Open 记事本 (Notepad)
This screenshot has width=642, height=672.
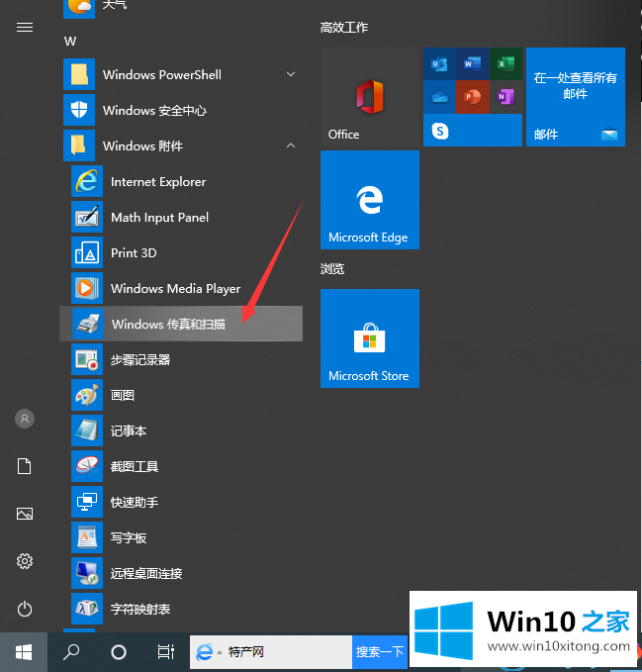coord(181,431)
